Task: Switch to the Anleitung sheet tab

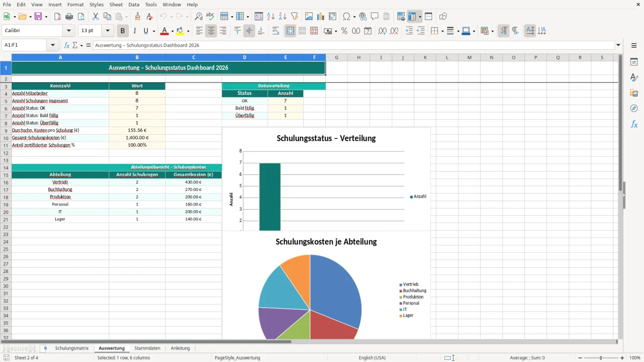Action: (x=180, y=348)
